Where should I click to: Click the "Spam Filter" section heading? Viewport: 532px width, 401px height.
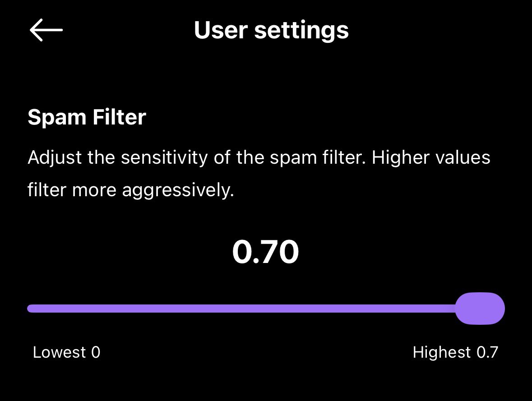(87, 117)
